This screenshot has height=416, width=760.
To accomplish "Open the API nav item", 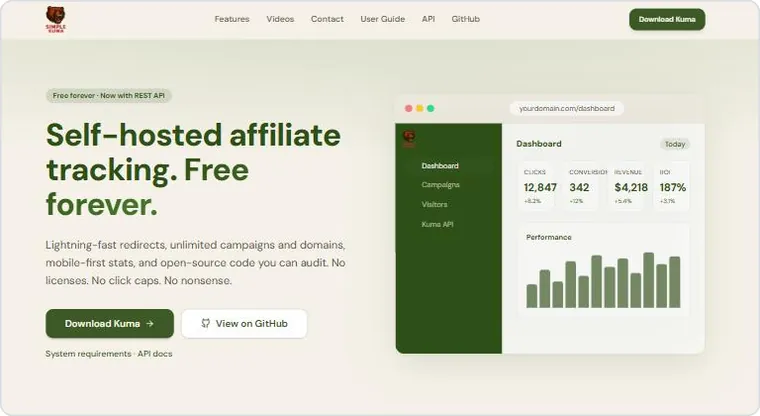I will click(x=428, y=19).
